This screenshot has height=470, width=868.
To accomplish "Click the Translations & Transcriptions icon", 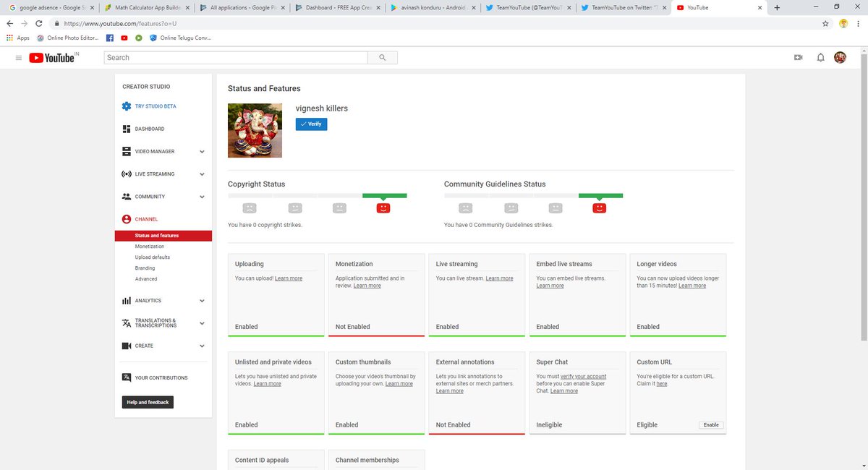I will click(127, 323).
